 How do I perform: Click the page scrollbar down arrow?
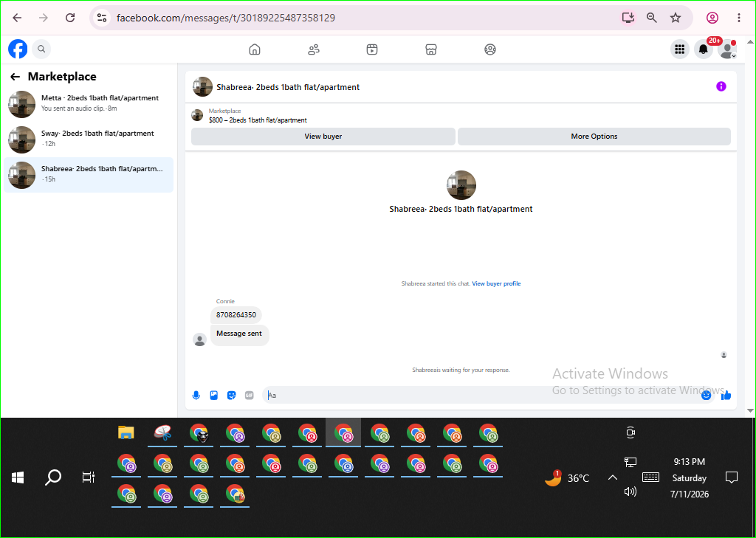coord(750,411)
